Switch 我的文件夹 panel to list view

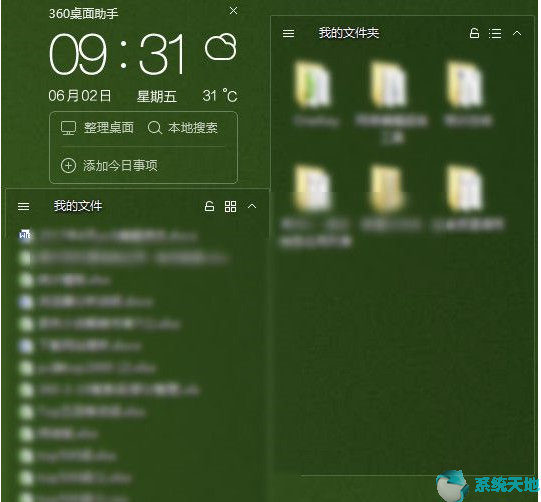[495, 33]
